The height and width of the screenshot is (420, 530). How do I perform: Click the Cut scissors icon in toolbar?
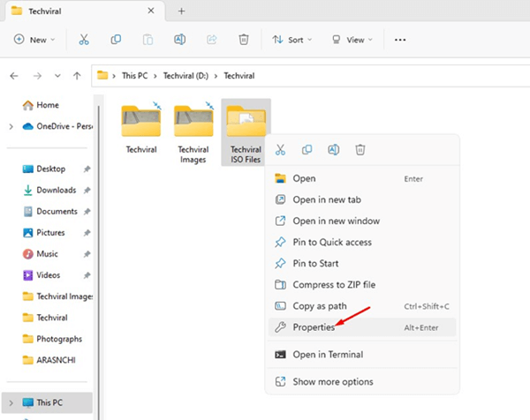pyautogui.click(x=84, y=40)
